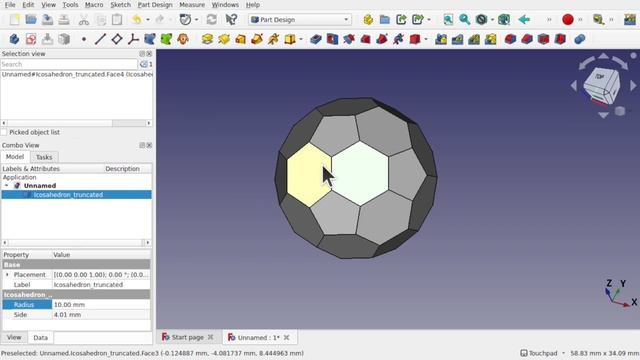
Task: Click the teal back arrow icon
Action: coord(524,20)
